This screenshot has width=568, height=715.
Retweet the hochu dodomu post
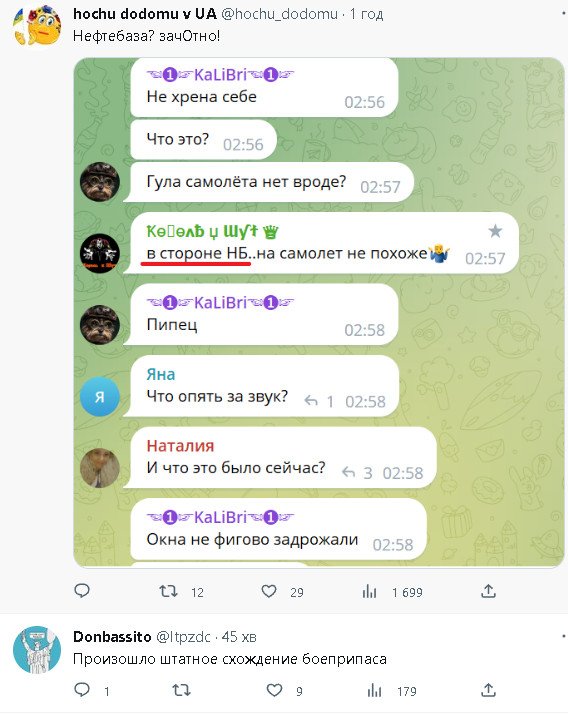pyautogui.click(x=168, y=591)
